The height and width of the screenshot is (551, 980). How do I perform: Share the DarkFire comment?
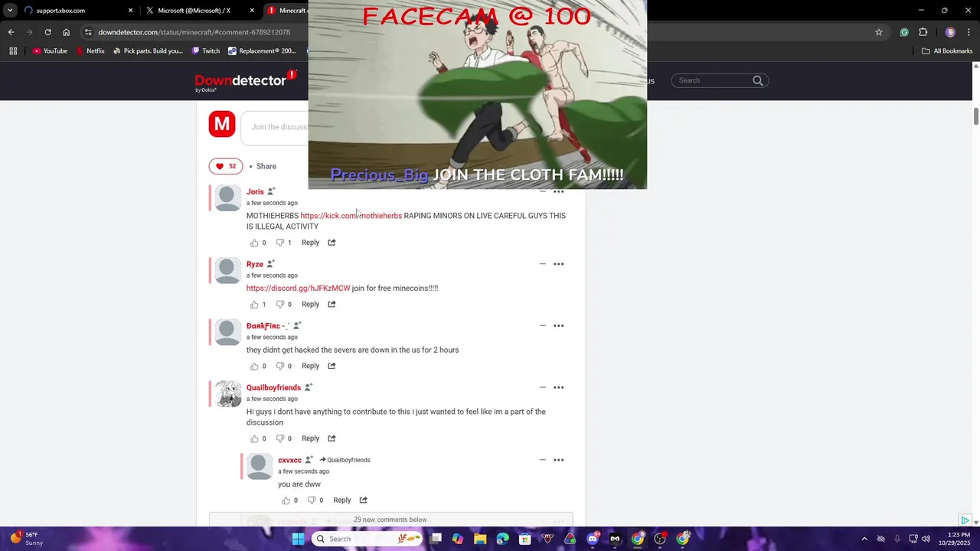tap(332, 366)
